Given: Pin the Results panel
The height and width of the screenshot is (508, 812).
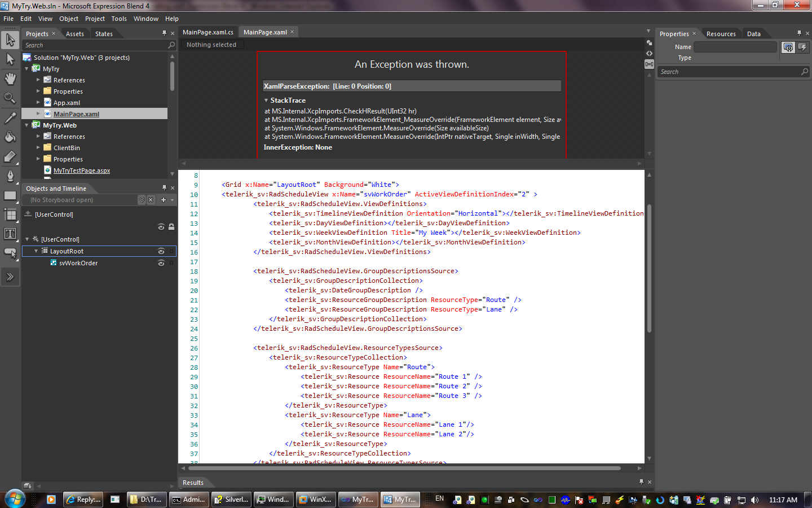Looking at the screenshot, I should (641, 482).
